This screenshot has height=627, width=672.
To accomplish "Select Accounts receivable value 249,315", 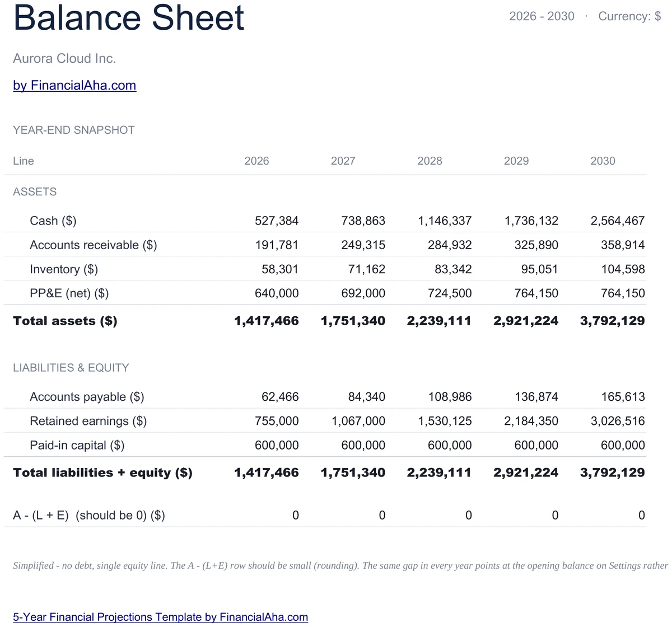I will point(363,245).
